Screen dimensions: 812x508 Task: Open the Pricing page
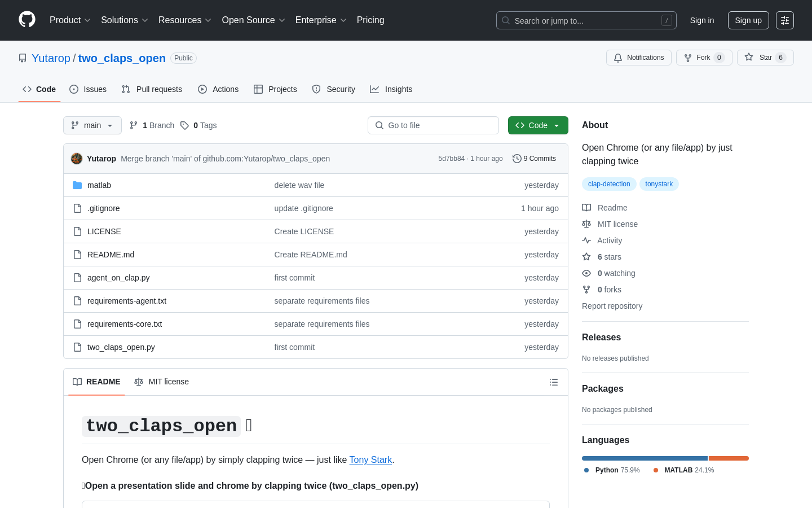coord(370,20)
